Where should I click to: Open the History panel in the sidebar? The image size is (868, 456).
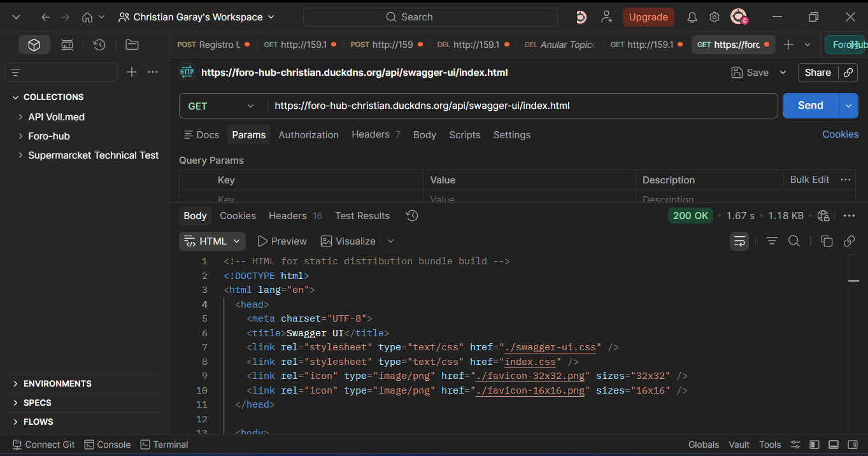pos(99,45)
